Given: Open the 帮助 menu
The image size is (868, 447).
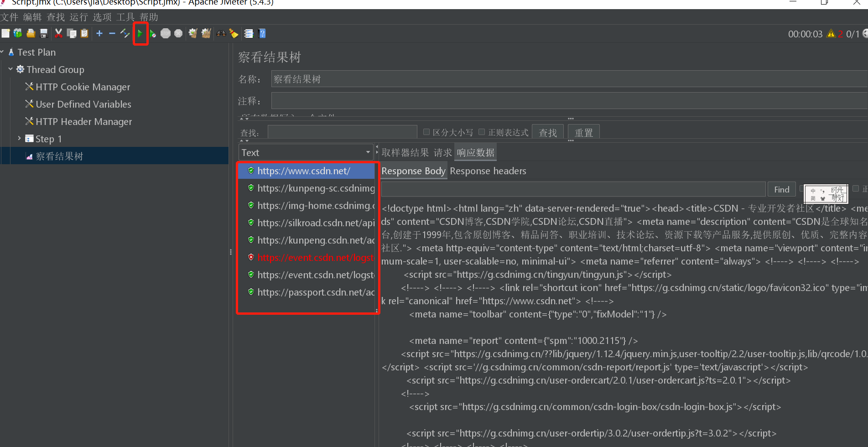Looking at the screenshot, I should pos(149,17).
